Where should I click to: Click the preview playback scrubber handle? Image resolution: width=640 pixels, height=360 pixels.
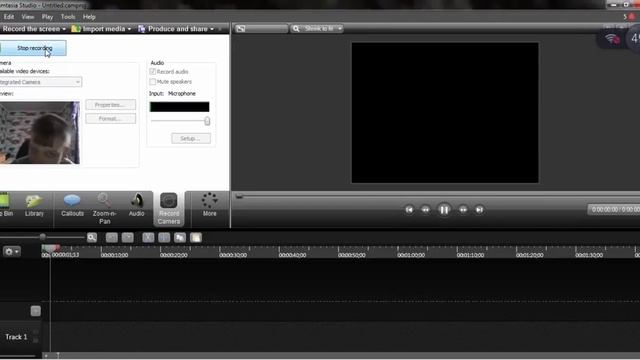[x=239, y=196]
